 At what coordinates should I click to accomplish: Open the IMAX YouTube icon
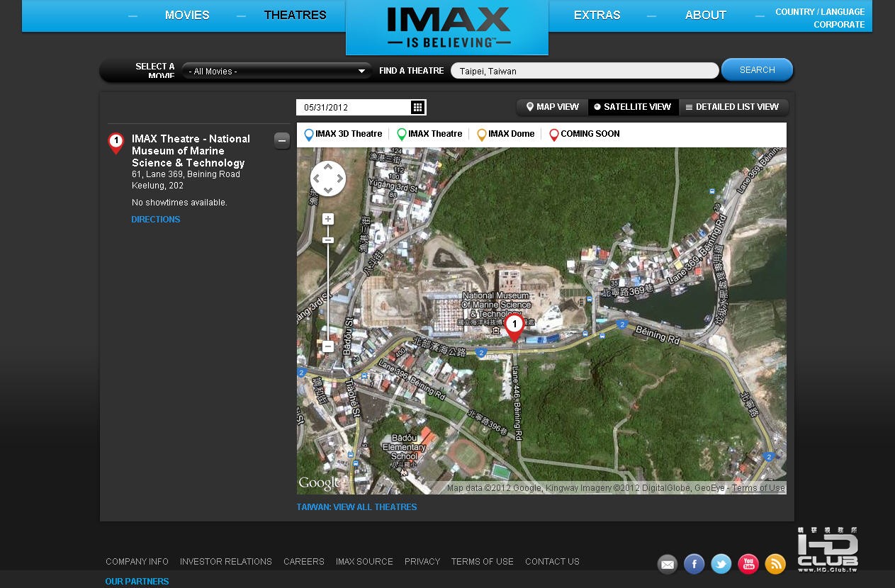tap(748, 564)
